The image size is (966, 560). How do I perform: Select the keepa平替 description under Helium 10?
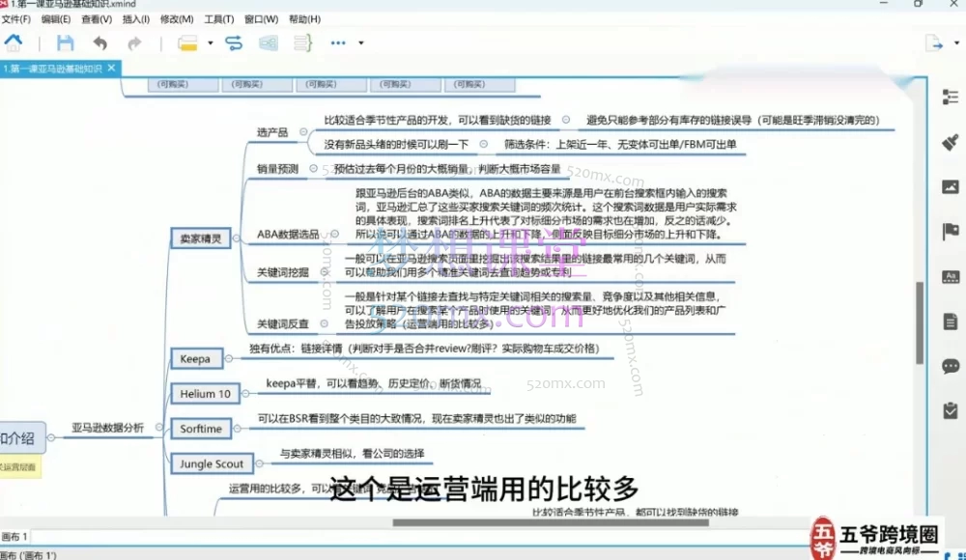(x=373, y=384)
